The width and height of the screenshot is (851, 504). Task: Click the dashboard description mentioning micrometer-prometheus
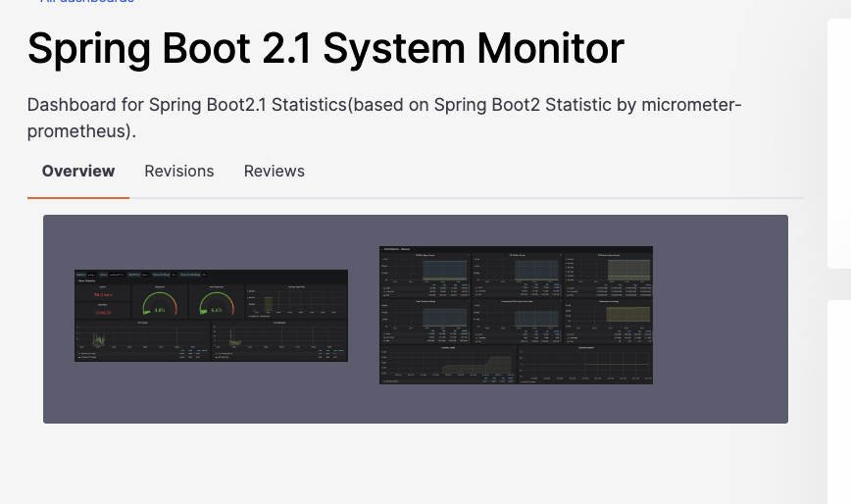(384, 118)
